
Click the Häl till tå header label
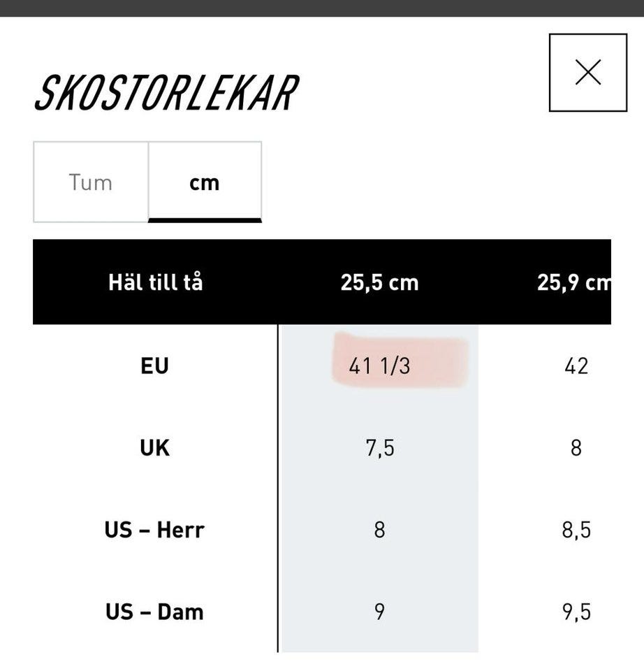155,282
